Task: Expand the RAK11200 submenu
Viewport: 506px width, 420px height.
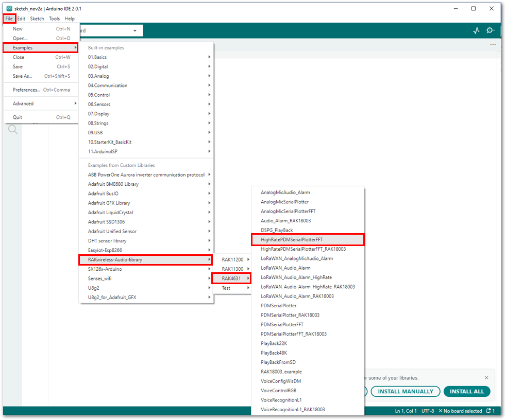Action: 233,260
